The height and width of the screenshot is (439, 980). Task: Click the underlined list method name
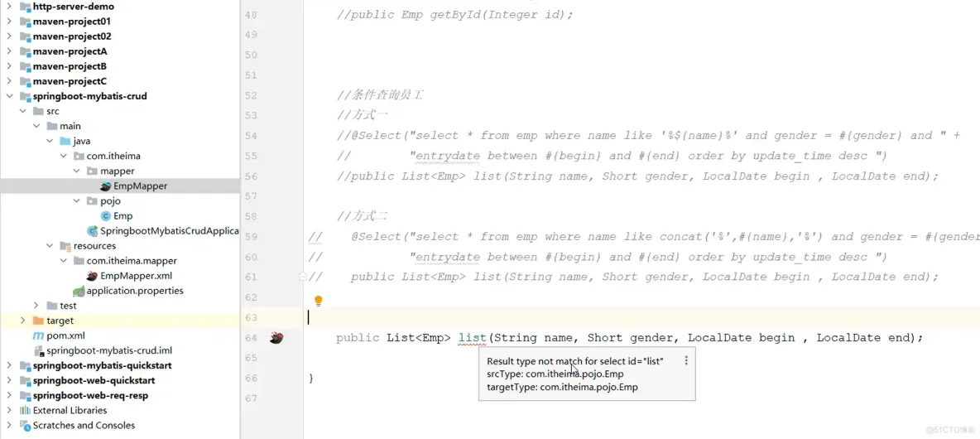(473, 338)
